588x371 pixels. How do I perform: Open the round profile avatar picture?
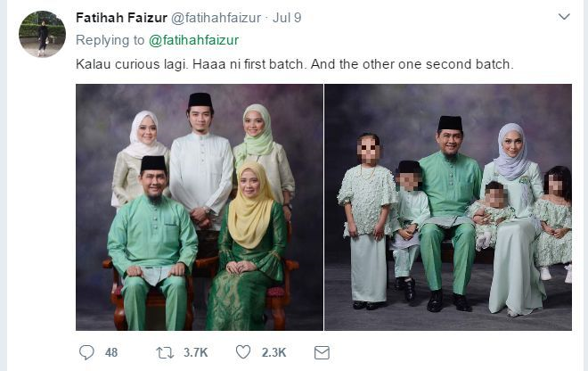click(43, 34)
